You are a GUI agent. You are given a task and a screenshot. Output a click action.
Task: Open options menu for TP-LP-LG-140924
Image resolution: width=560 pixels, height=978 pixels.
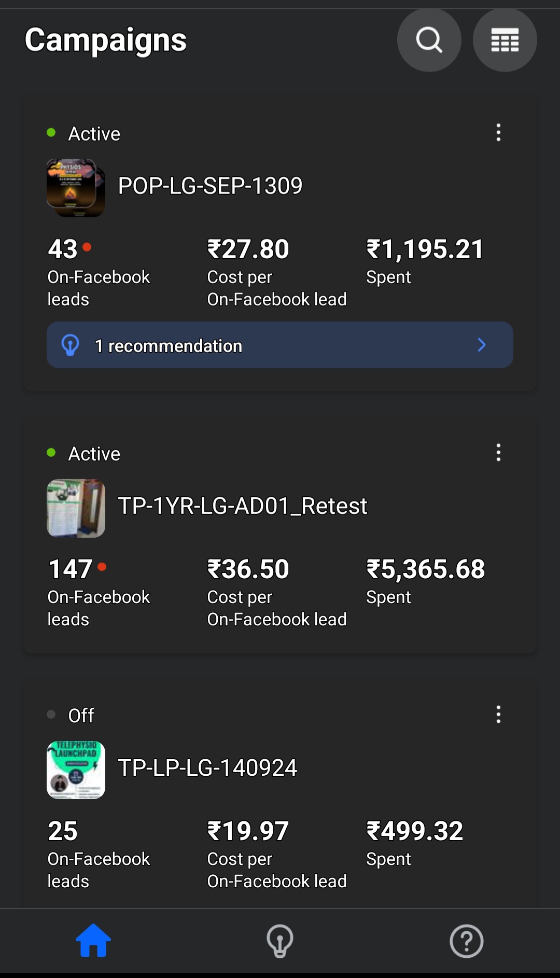point(498,715)
